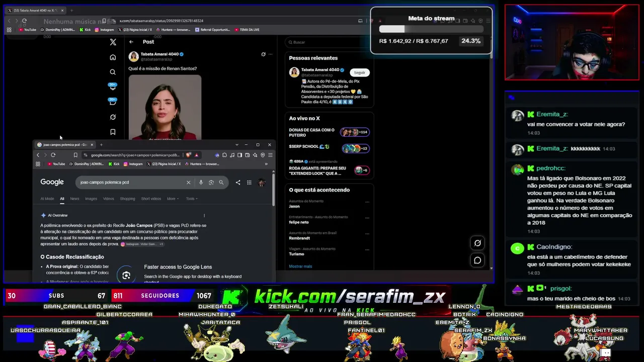
Task: Open Grok from the X sidebar
Action: [x=113, y=117]
